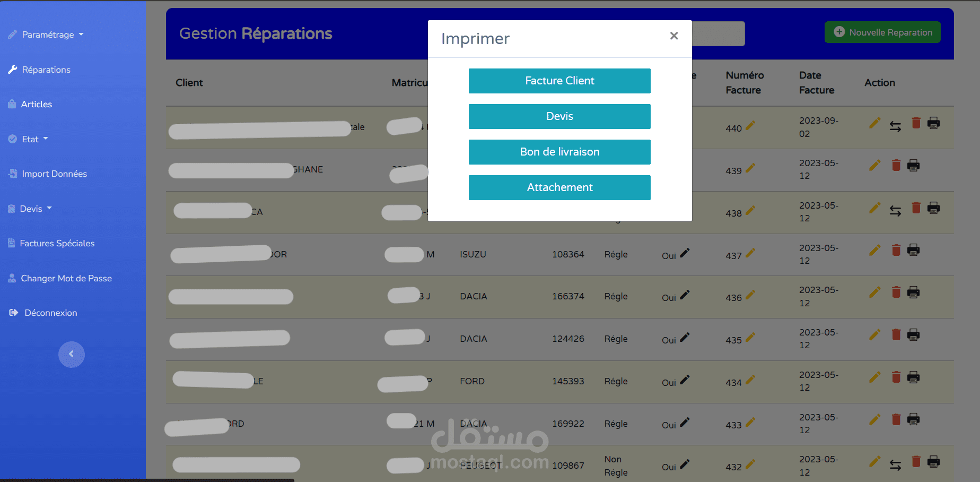This screenshot has width=980, height=482.
Task: Click the edit action pencil for invoice 440
Action: coord(875,123)
